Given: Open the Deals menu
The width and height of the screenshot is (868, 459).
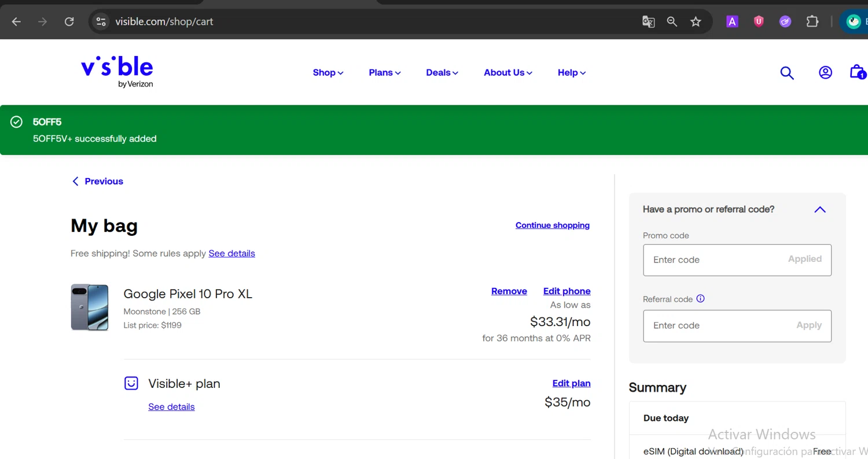Looking at the screenshot, I should [x=442, y=73].
